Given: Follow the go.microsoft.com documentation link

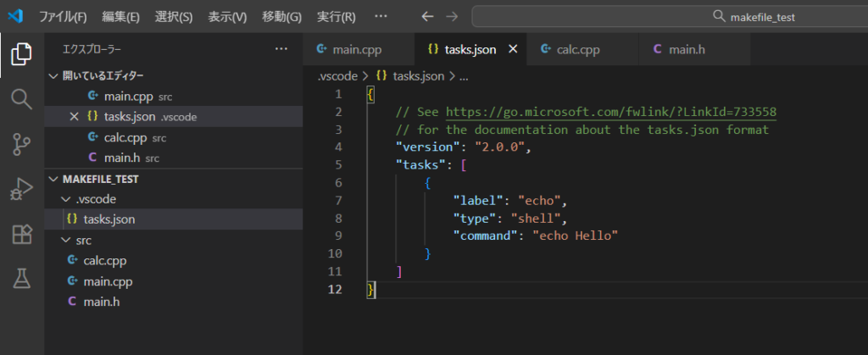Looking at the screenshot, I should [x=610, y=112].
